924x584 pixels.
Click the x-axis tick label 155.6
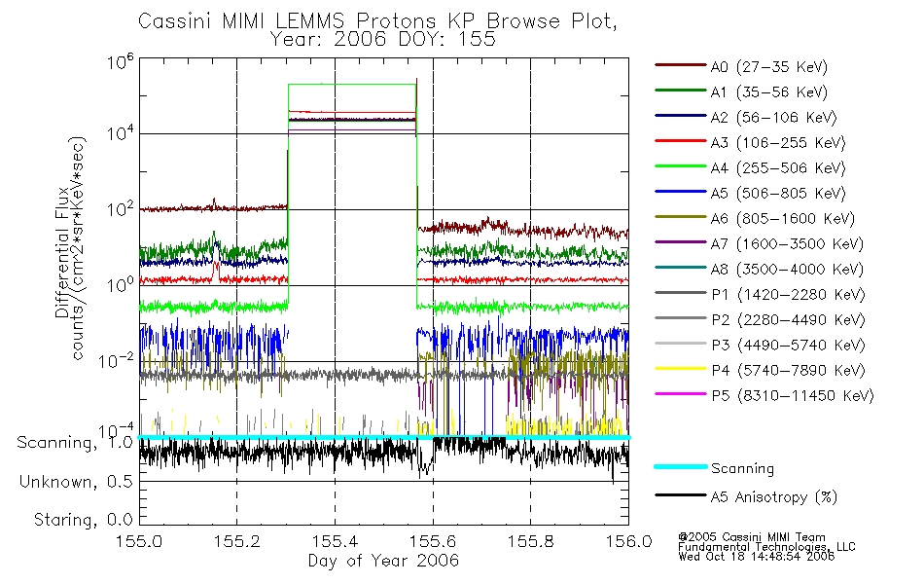pos(433,541)
